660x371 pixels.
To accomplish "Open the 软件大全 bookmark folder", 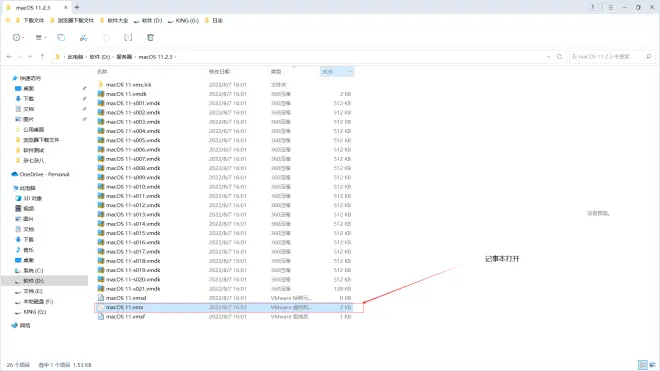I will [114, 20].
